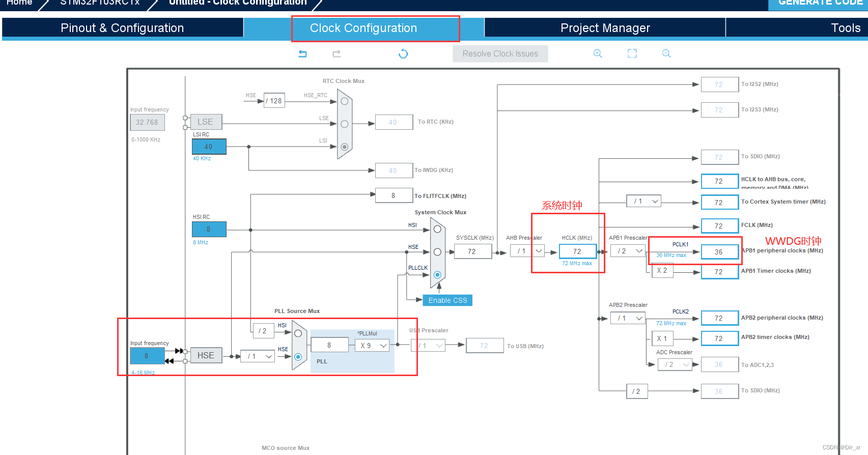Click STM32F103RCTx breadcrumb
Image resolution: width=868 pixels, height=455 pixels.
click(100, 3)
